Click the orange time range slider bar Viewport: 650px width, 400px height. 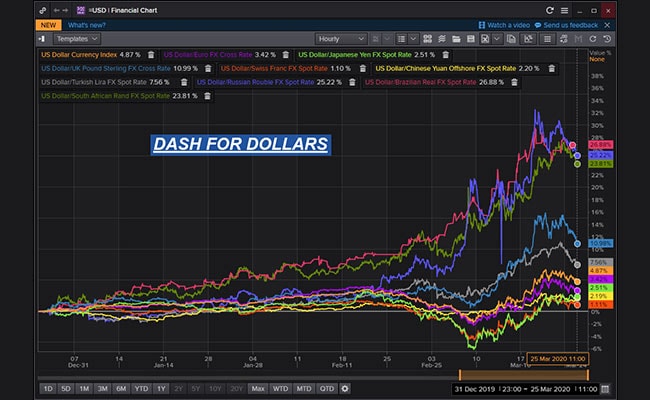point(524,375)
